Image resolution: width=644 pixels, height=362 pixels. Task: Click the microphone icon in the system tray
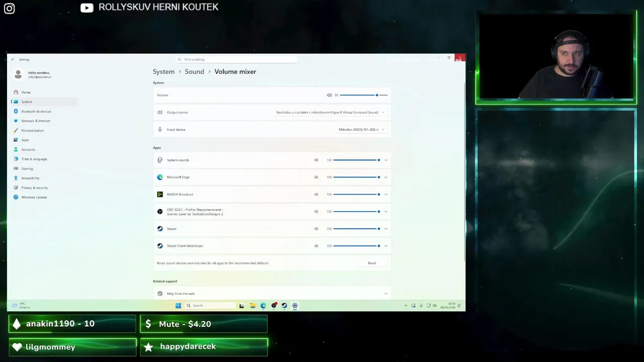click(421, 306)
